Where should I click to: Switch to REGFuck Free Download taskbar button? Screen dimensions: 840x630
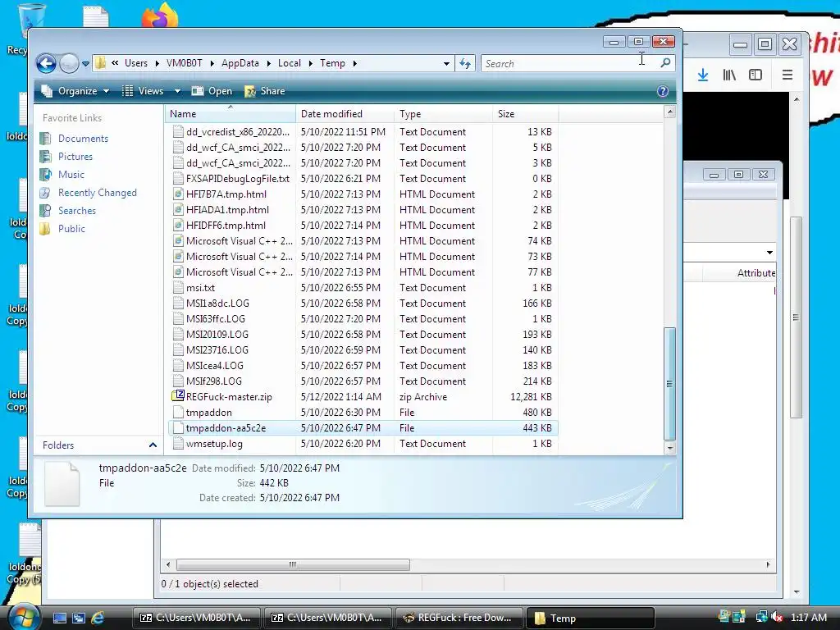tap(459, 618)
